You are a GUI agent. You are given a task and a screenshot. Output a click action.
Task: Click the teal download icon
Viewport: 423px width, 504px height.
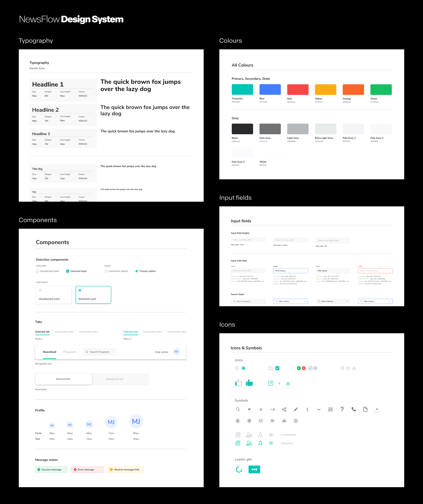[x=288, y=383]
